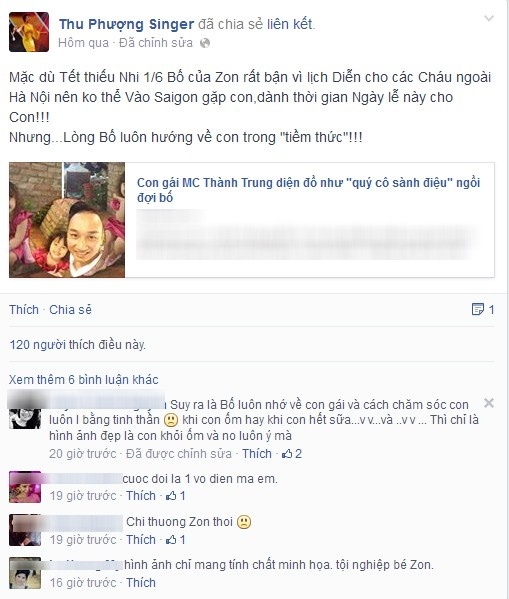Open the shared article thumbnail photo
Viewport: 509px width, 599px height.
67,220
